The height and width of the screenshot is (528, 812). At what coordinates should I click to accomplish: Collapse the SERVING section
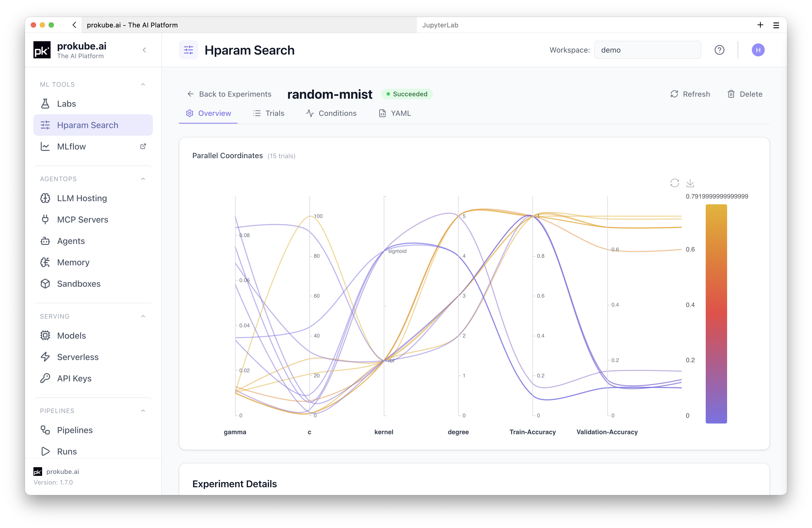point(143,316)
